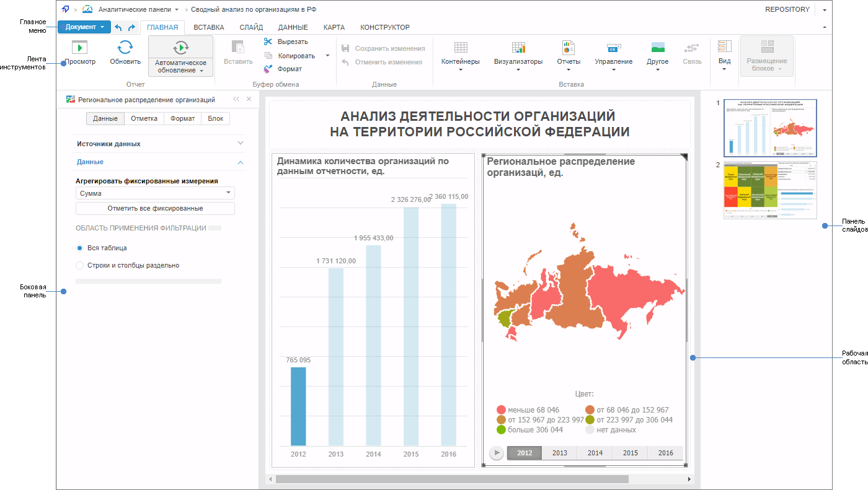
Task: Switch to the КАРТА ribbon tab
Action: pos(334,27)
